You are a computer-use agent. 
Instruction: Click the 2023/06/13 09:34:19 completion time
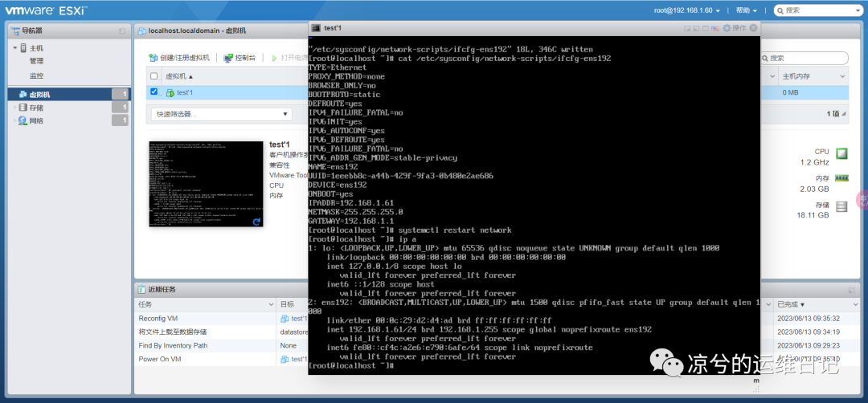(x=809, y=332)
